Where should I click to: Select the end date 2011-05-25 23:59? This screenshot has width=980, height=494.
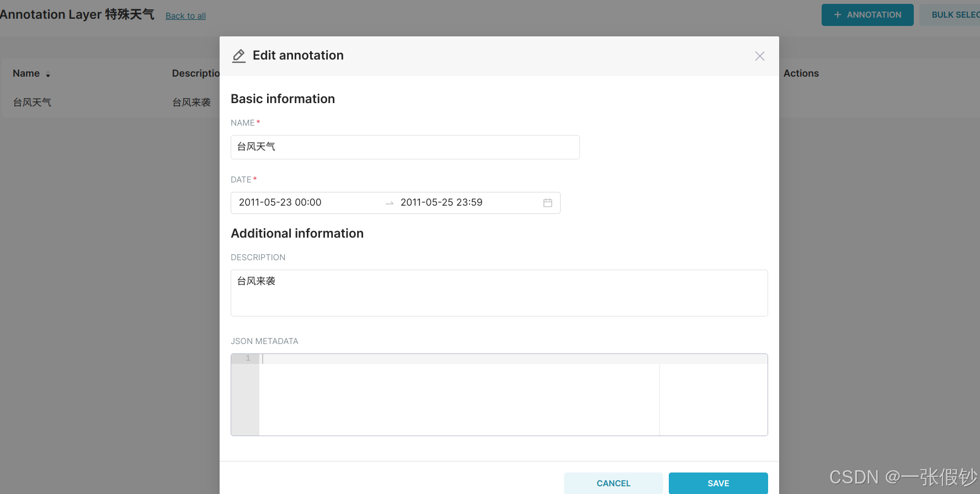tap(441, 202)
